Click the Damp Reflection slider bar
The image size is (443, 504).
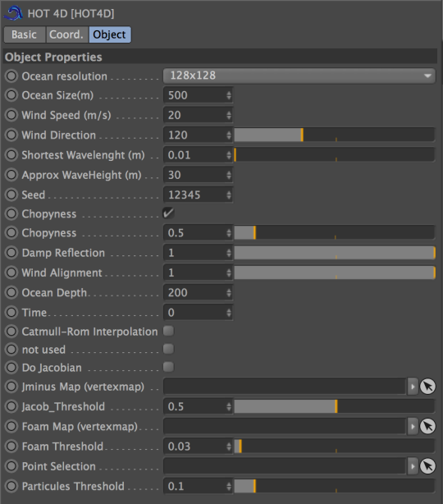tap(335, 253)
